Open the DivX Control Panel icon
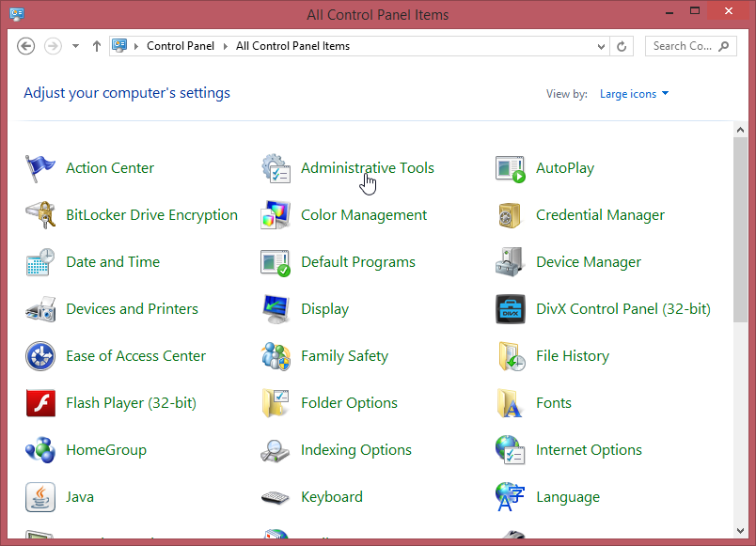The width and height of the screenshot is (756, 546). pos(510,309)
